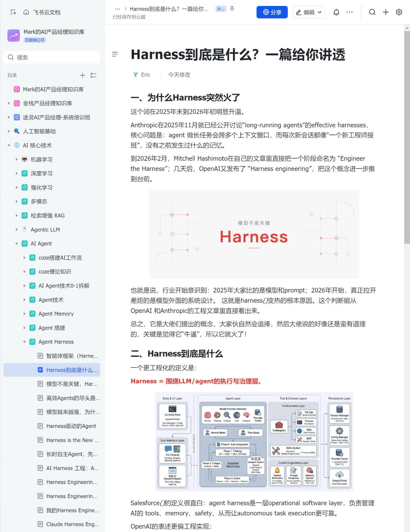410x532 pixels.
Task: Click the document icon for Claude Harness Eng...
Action: [x=40, y=524]
